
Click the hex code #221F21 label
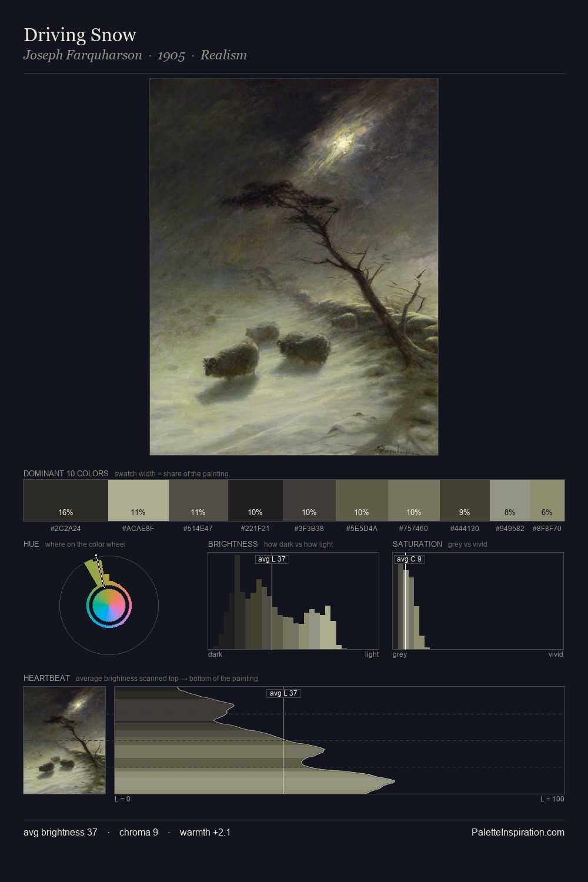point(255,529)
